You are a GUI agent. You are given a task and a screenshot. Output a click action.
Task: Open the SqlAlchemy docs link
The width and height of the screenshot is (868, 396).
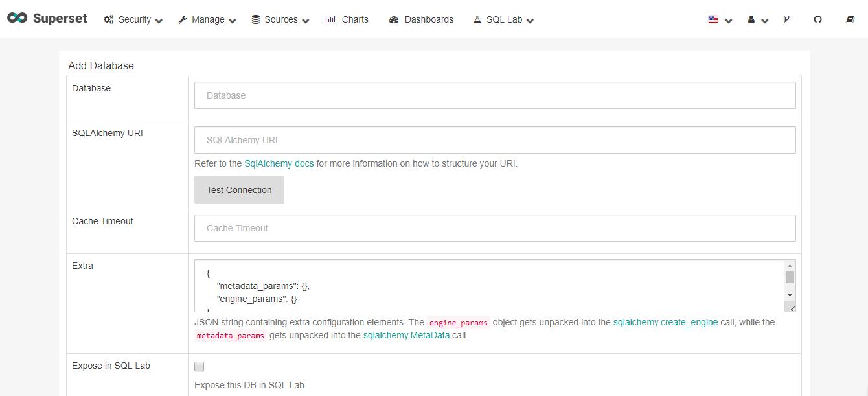279,163
